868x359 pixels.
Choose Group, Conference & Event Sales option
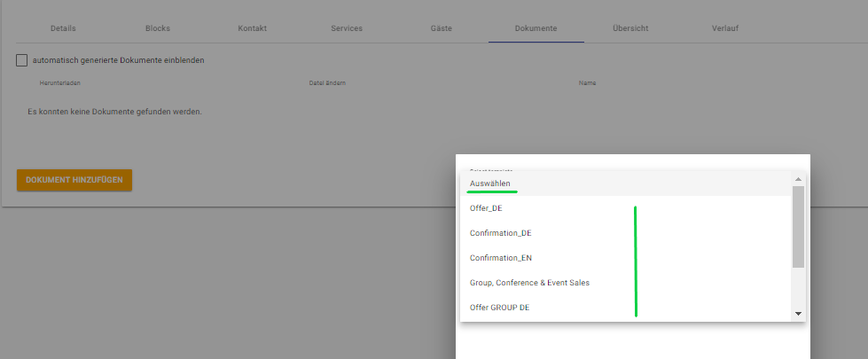point(626,283)
